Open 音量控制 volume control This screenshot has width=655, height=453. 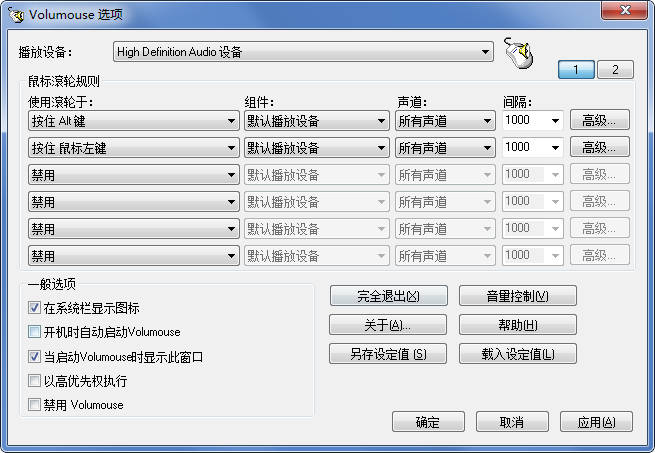[517, 297]
